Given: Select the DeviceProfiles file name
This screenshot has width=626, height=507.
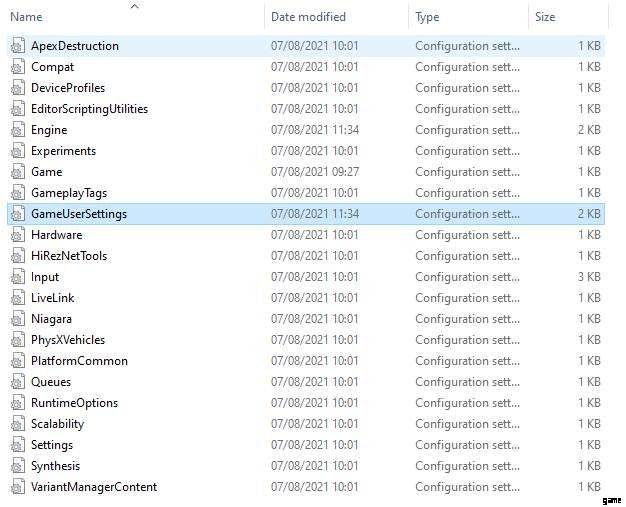Looking at the screenshot, I should click(x=67, y=88).
